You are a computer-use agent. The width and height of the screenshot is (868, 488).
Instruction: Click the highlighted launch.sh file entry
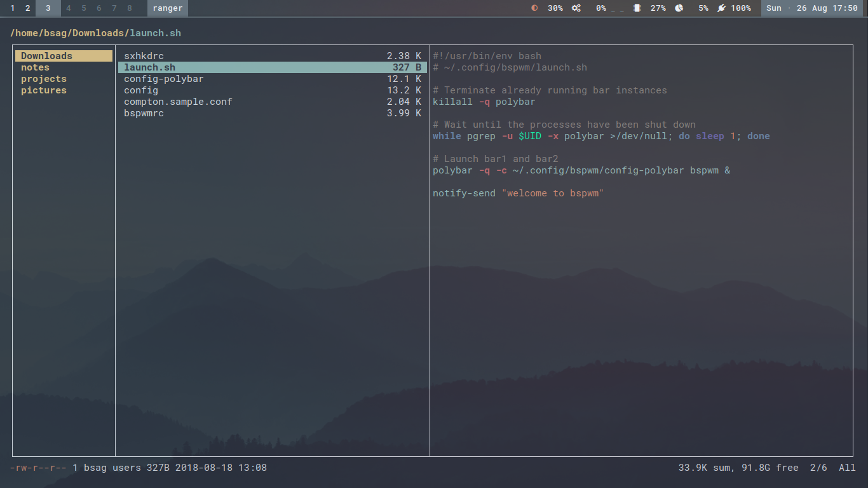click(149, 67)
